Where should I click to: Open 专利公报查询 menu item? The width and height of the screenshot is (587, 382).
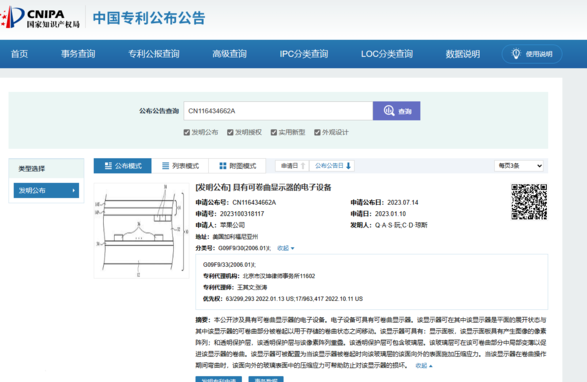click(154, 54)
